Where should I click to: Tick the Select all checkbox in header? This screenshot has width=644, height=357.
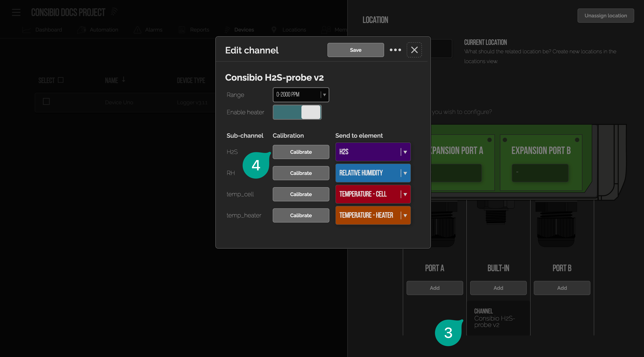click(x=61, y=80)
